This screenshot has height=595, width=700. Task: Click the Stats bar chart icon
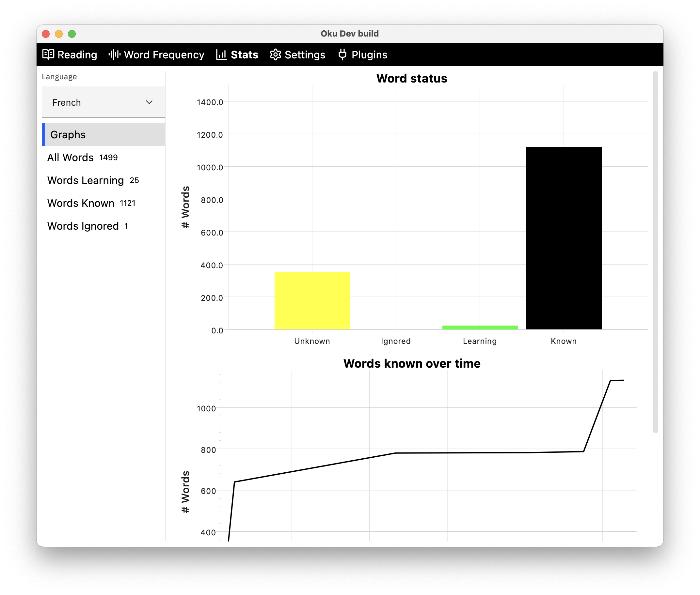click(x=221, y=54)
